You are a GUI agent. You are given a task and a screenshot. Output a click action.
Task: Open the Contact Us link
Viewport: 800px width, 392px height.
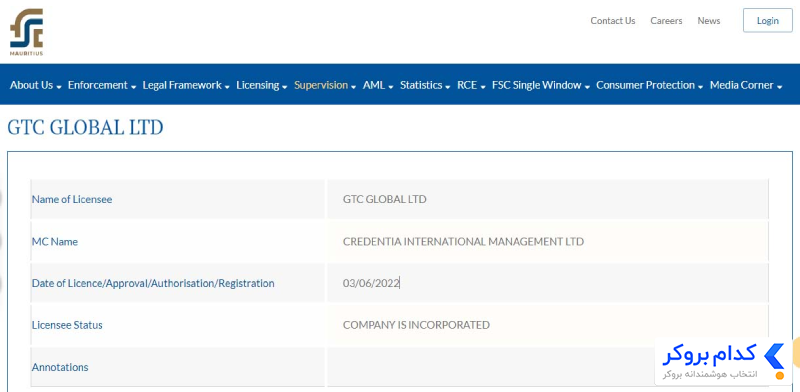[613, 21]
